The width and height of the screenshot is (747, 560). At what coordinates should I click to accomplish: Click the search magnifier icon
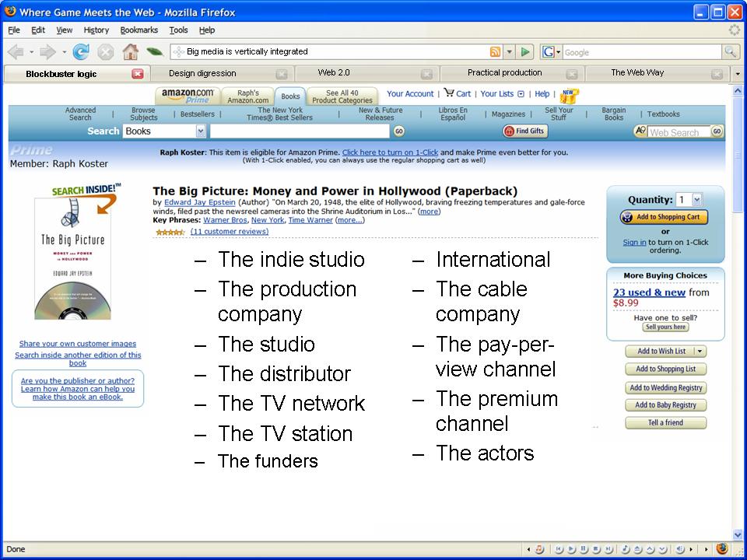pyautogui.click(x=729, y=51)
